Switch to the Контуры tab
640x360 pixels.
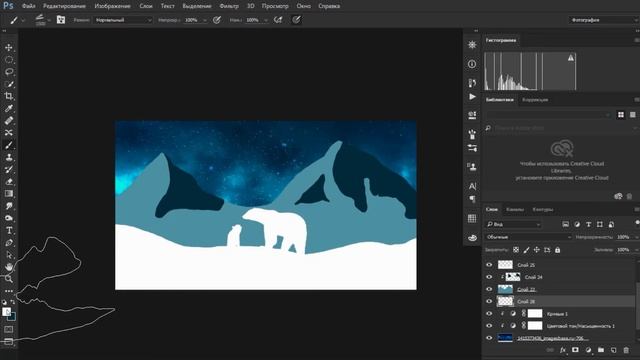(543, 209)
